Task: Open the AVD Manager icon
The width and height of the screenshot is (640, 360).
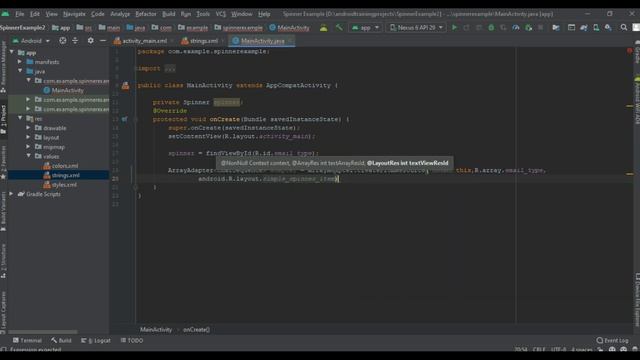Action: 596,27
